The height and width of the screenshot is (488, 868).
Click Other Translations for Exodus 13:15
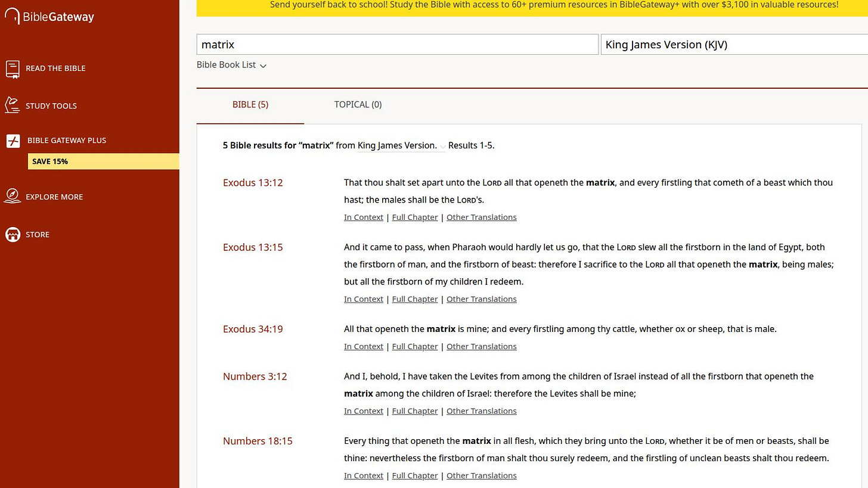(x=482, y=299)
